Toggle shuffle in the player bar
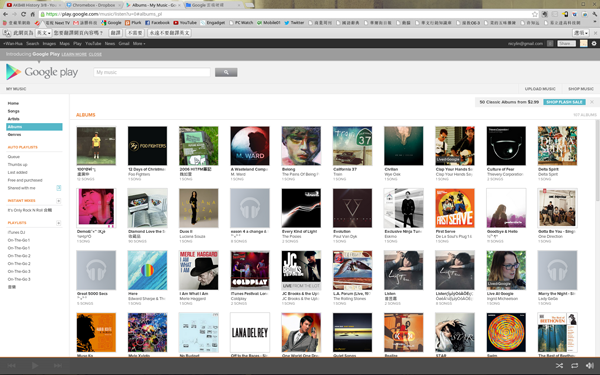600x375 pixels. click(x=559, y=366)
